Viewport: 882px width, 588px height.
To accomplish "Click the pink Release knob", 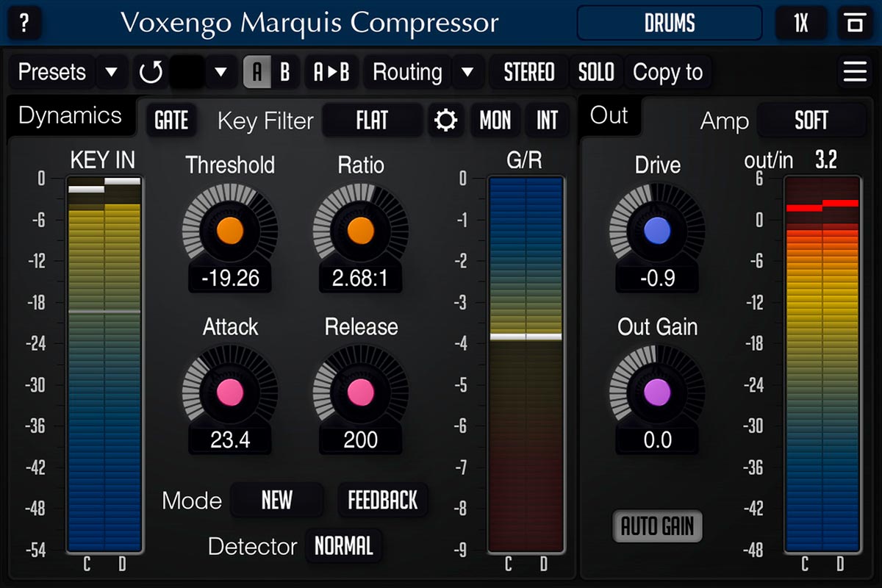I will tap(361, 392).
